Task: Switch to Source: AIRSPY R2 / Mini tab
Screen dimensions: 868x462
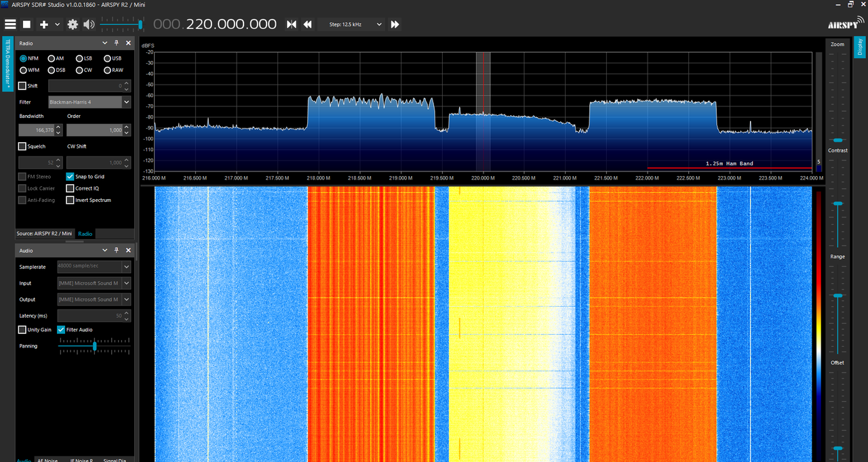Action: pyautogui.click(x=45, y=234)
